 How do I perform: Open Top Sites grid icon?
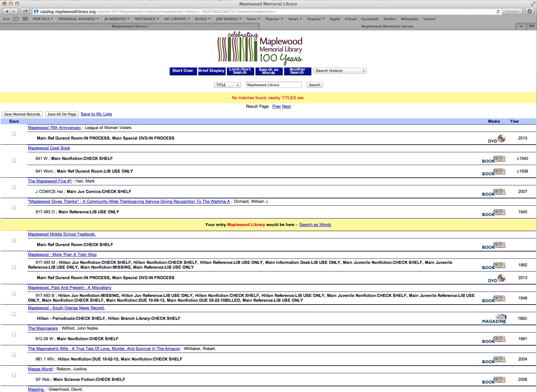(x=25, y=19)
